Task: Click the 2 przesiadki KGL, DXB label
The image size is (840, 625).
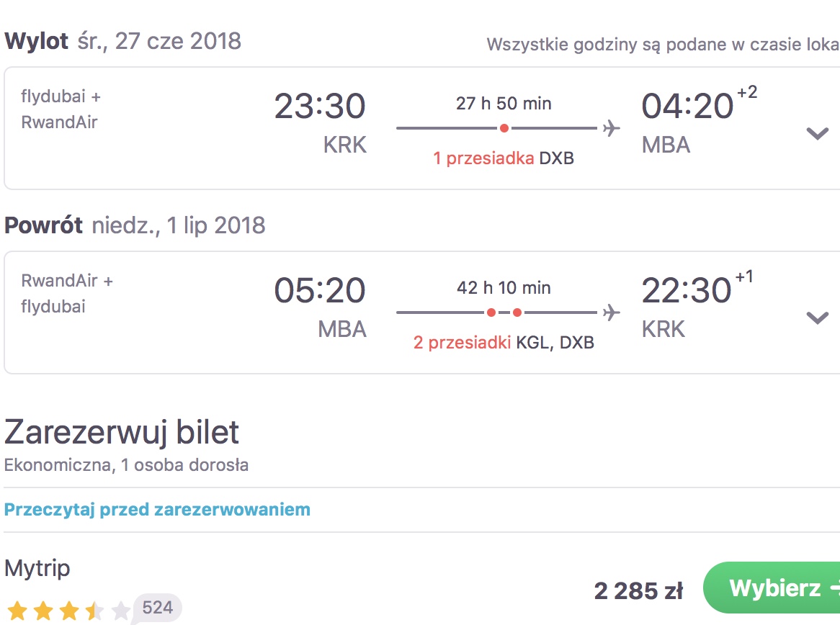Action: (504, 342)
